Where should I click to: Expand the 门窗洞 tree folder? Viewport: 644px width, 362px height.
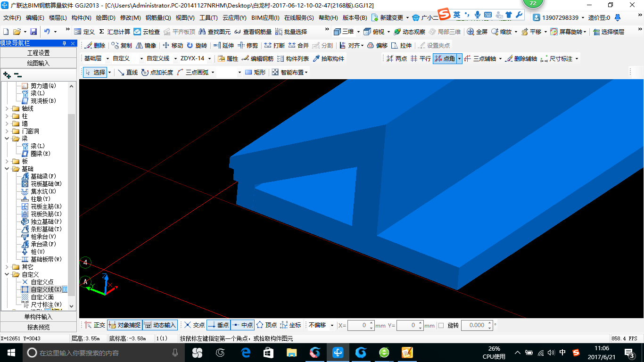[x=7, y=131]
